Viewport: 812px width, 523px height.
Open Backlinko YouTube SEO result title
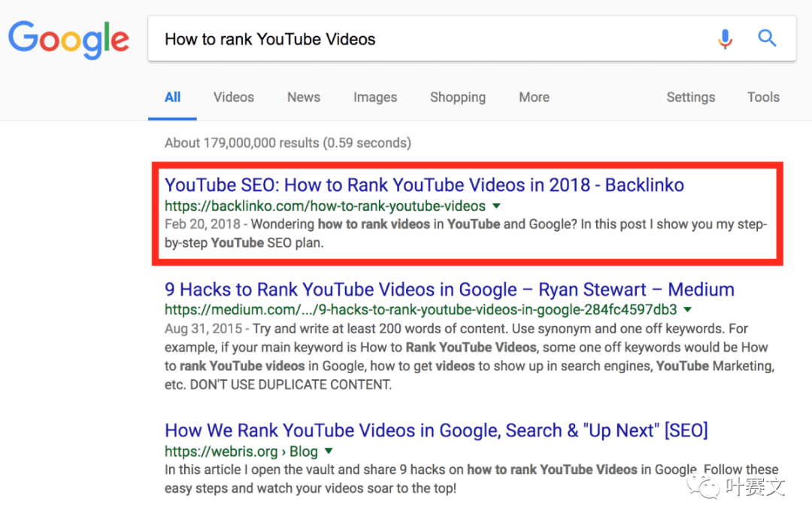(x=424, y=185)
